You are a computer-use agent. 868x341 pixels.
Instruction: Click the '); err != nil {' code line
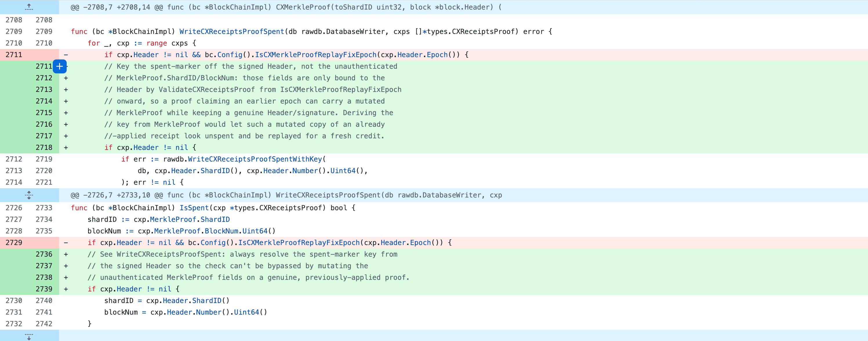[152, 182]
